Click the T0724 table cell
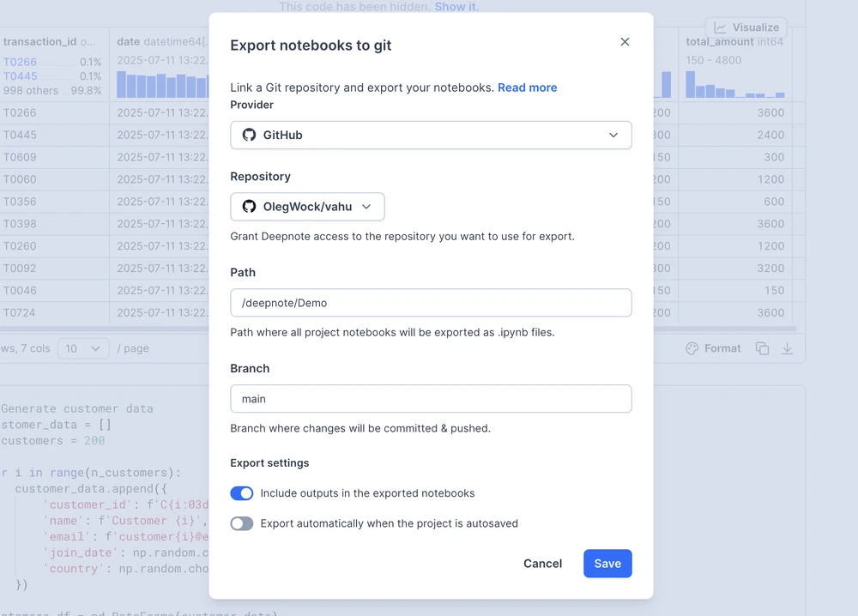Viewport: 858px width, 616px height. click(x=54, y=313)
